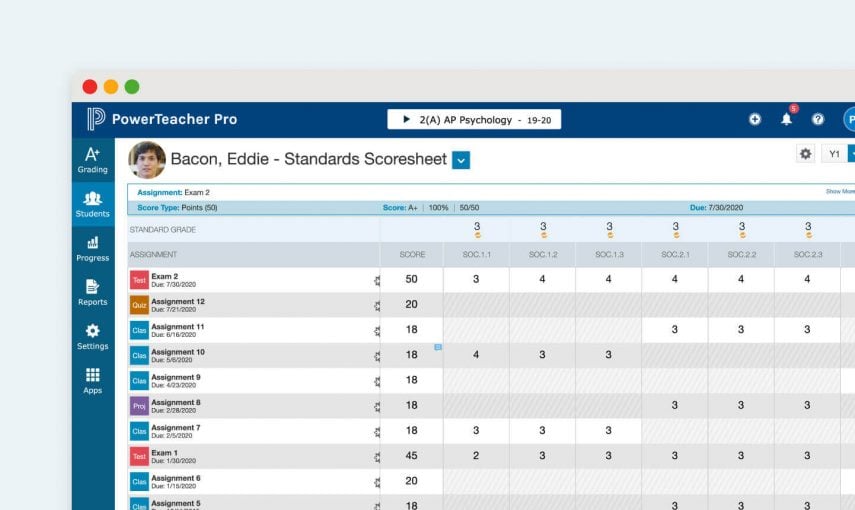
Task: Click the Show More link
Action: 840,191
